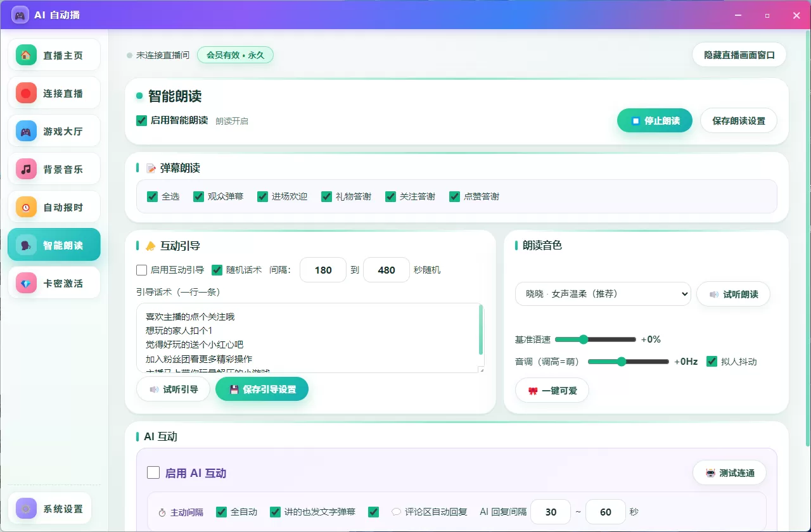Screen dimensions: 811x532
Task: Toggle the 拟人抖动 checkbox
Action: coord(712,361)
